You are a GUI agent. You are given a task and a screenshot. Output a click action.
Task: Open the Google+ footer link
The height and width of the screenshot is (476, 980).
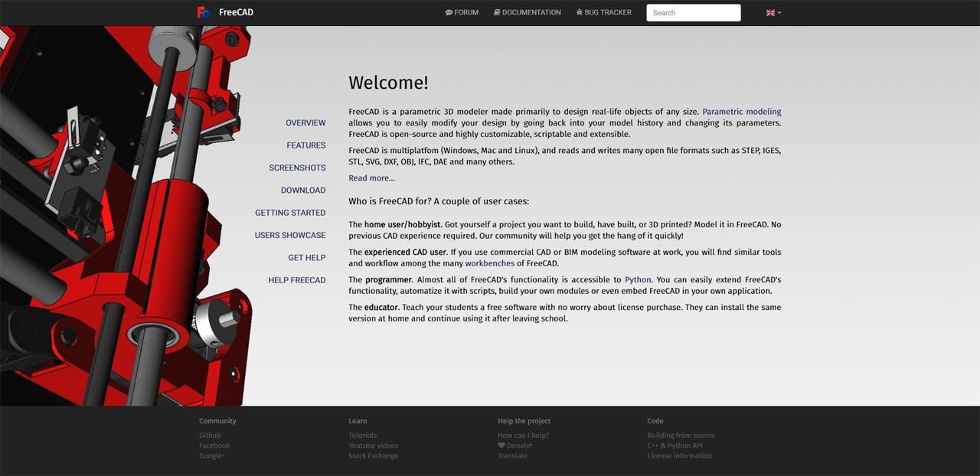coord(212,456)
